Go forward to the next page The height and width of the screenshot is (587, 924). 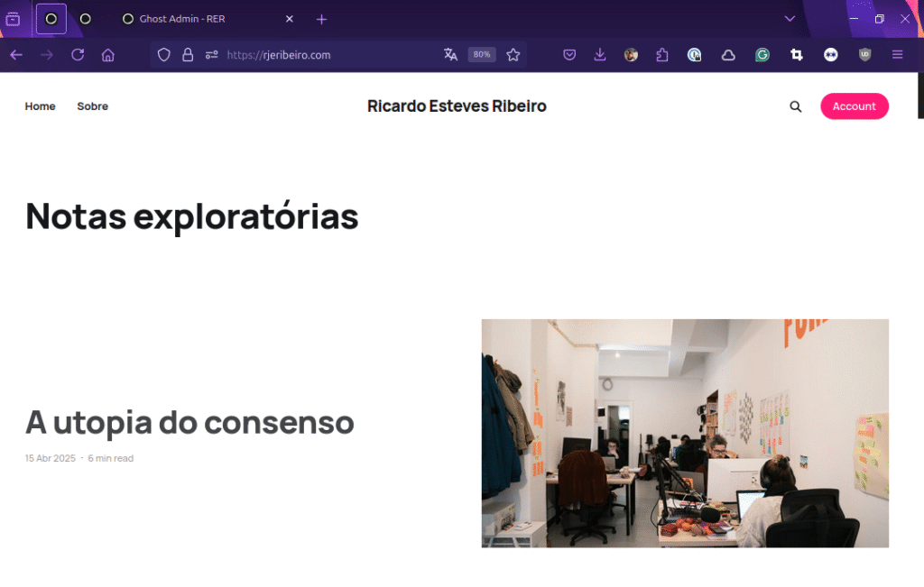click(x=47, y=55)
